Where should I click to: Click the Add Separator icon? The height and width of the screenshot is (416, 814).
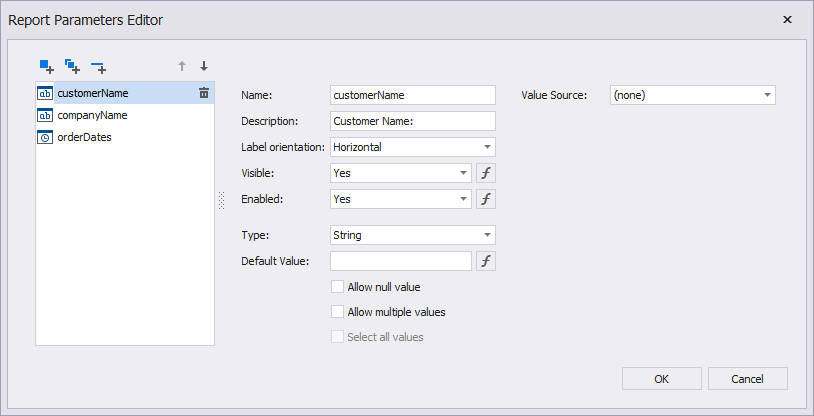click(x=98, y=67)
